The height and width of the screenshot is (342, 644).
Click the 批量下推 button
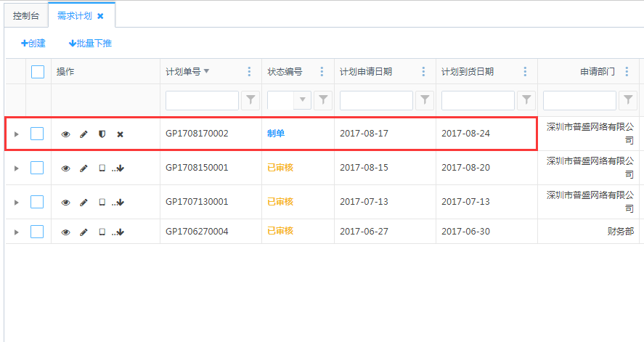[90, 44]
